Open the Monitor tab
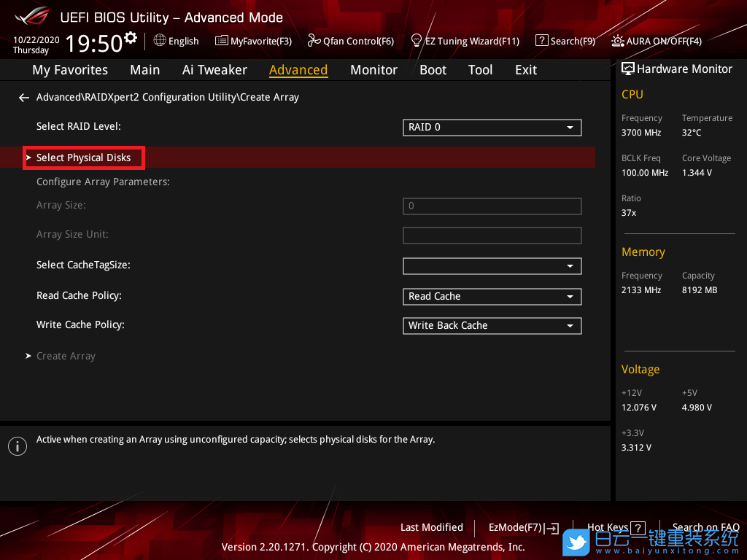 pyautogui.click(x=373, y=70)
